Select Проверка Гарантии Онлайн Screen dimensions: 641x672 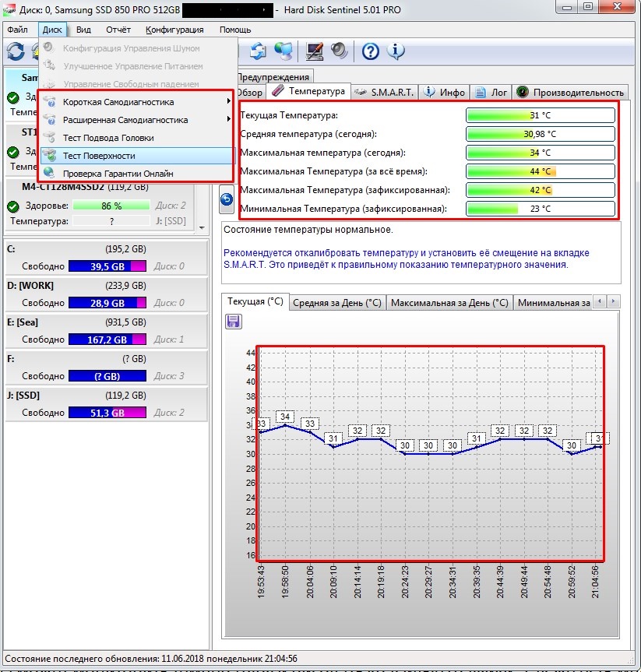(x=137, y=174)
